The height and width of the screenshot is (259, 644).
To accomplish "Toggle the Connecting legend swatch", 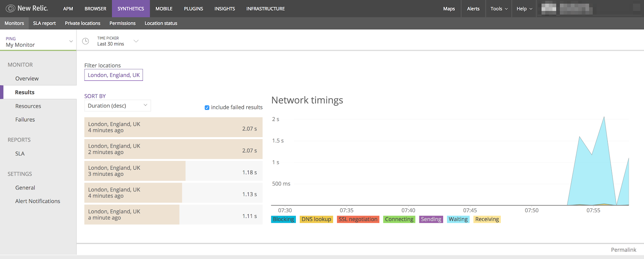I will (x=399, y=219).
